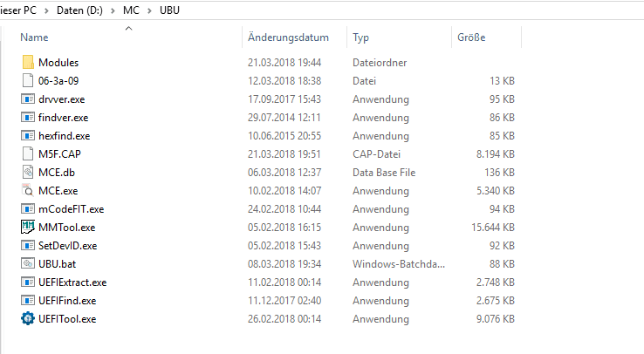The image size is (644, 354).
Task: Sort files by Name column
Action: pyautogui.click(x=35, y=37)
